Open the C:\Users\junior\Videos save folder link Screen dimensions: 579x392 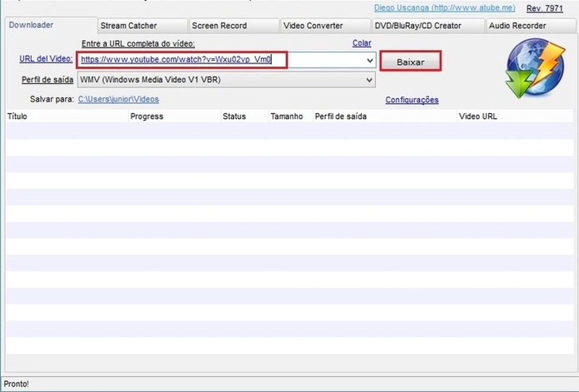coord(118,99)
